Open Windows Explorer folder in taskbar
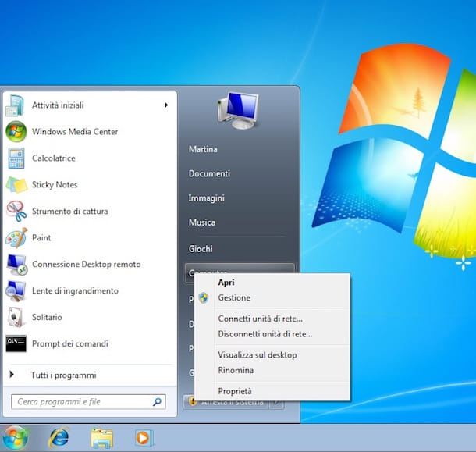The image size is (476, 452). [x=102, y=438]
